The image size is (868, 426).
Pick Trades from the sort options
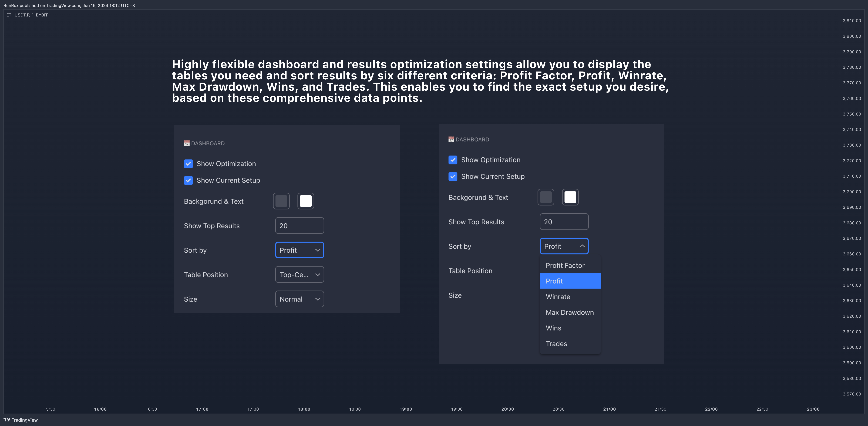coord(556,344)
